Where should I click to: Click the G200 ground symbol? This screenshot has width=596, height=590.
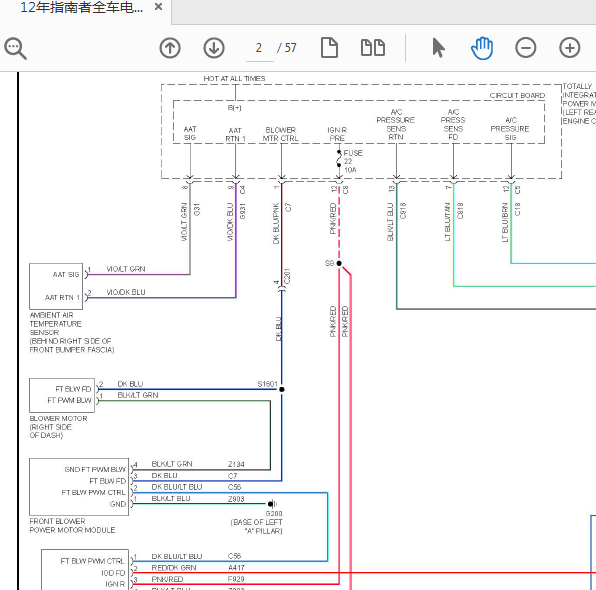coord(272,504)
